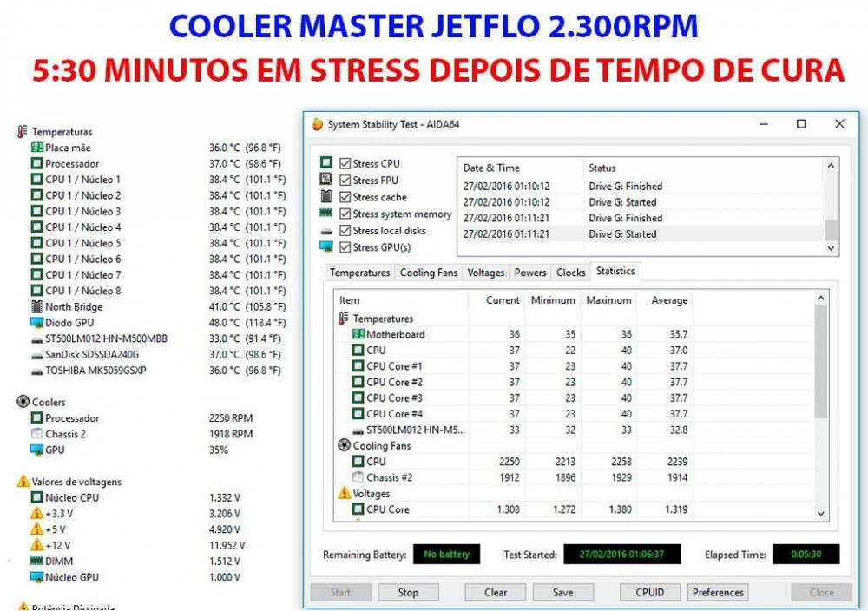The height and width of the screenshot is (611, 868).
Task: Click the Placa mãe motherboard icon
Action: [36, 148]
